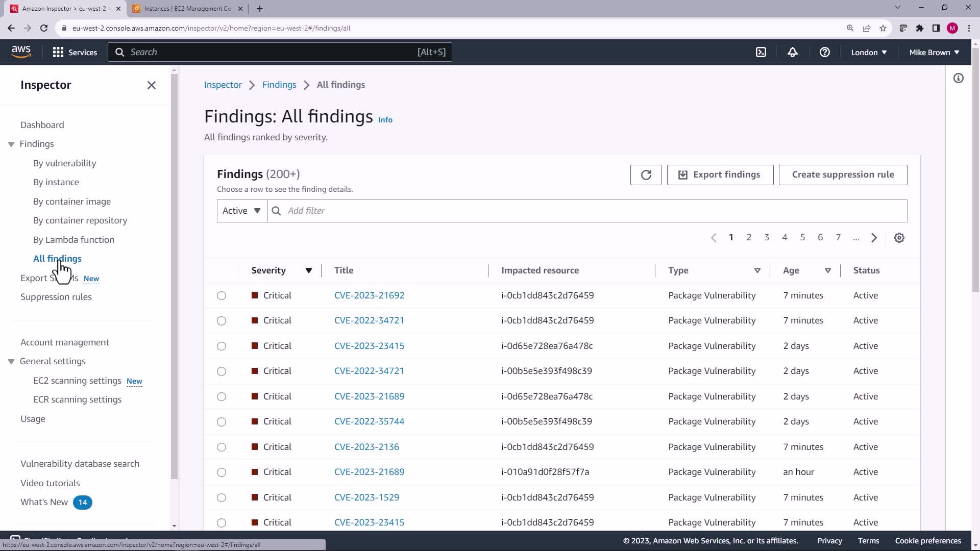
Task: Open AWS CloudShell icon
Action: tap(761, 52)
